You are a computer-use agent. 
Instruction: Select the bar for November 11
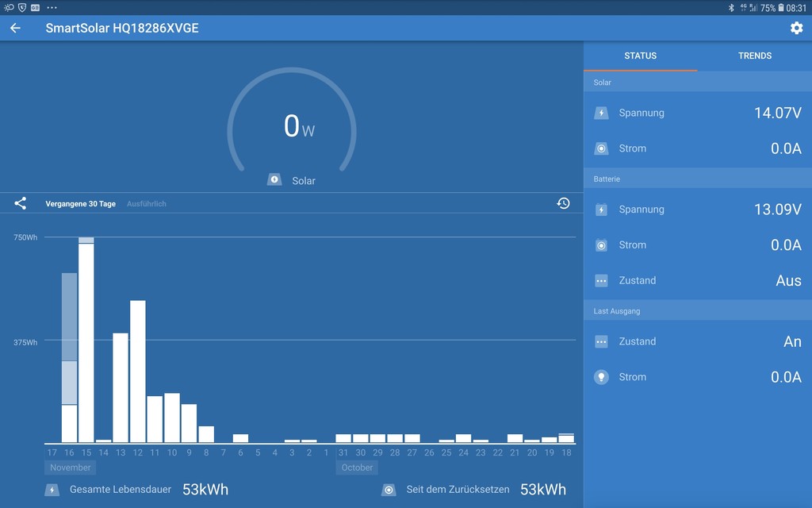[x=155, y=419]
